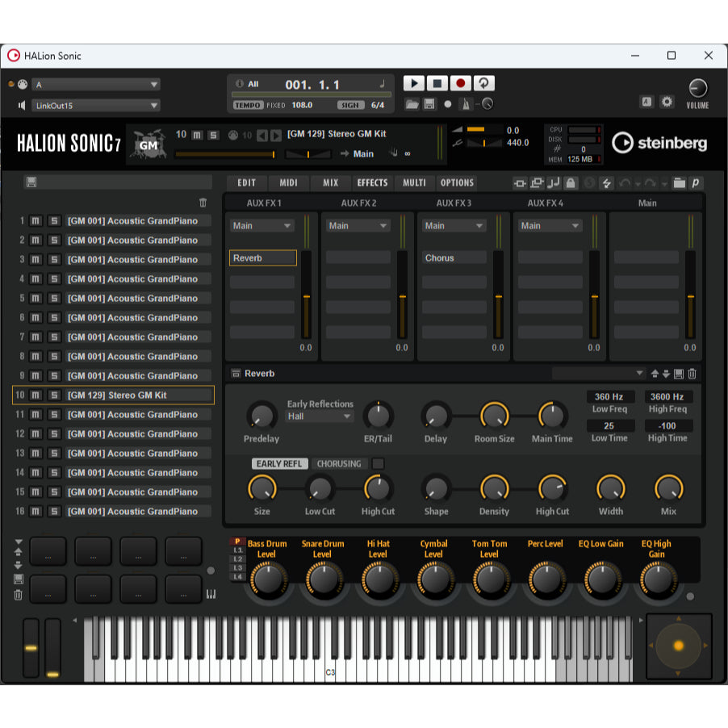Screen dimensions: 728x728
Task: Click the MIDI lock icon above the Aux panels
Action: pos(570,183)
